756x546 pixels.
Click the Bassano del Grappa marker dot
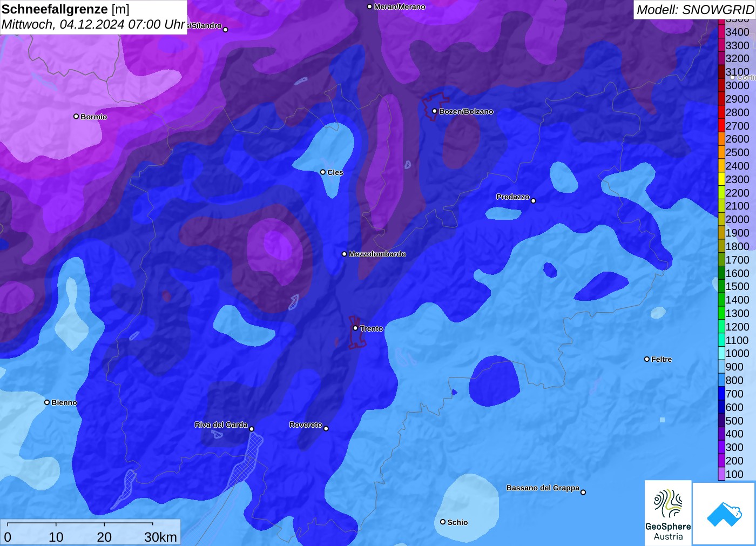pyautogui.click(x=583, y=492)
